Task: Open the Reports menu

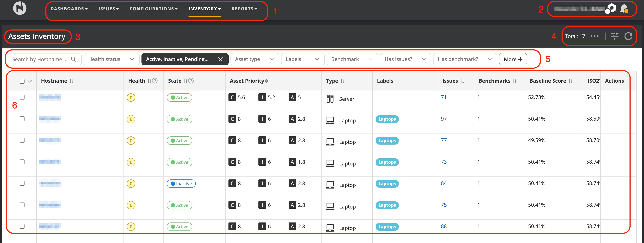Action: point(244,9)
